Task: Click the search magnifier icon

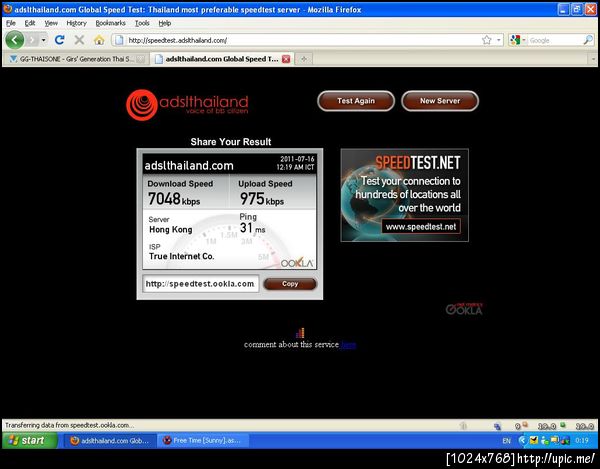Action: pyautogui.click(x=588, y=40)
